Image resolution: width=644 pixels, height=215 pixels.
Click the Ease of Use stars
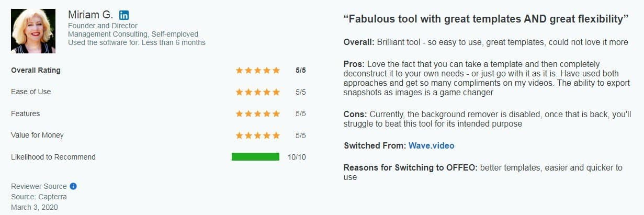click(x=257, y=92)
